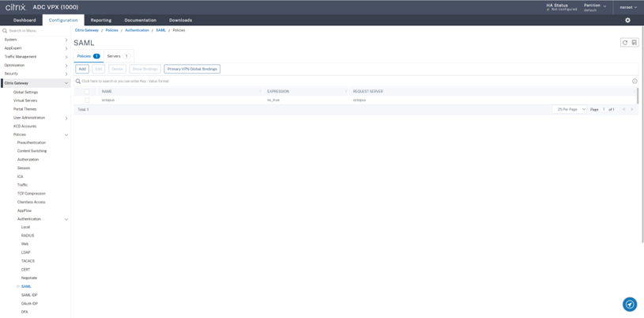This screenshot has height=318, width=644.
Task: Click the Citrix logo
Action: click(16, 7)
